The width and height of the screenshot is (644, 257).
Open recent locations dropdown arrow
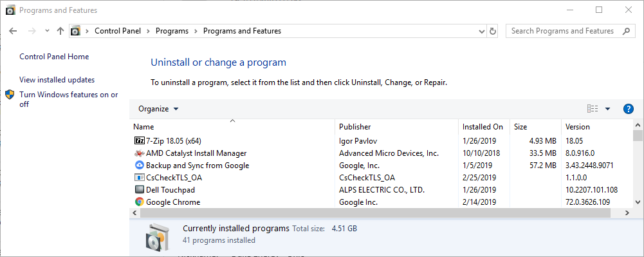click(47, 31)
